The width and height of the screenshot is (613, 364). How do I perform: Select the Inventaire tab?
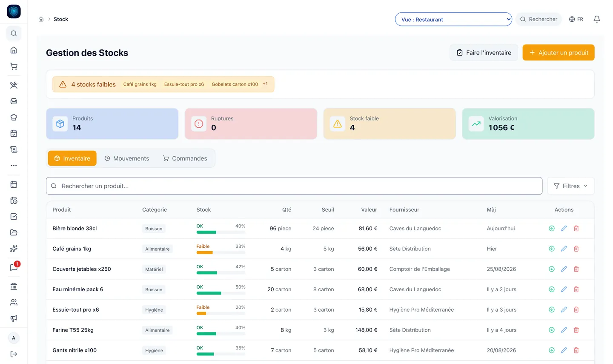(72, 158)
